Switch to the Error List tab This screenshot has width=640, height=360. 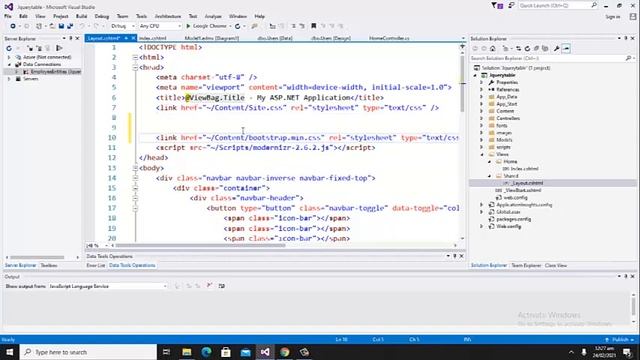(x=96, y=265)
